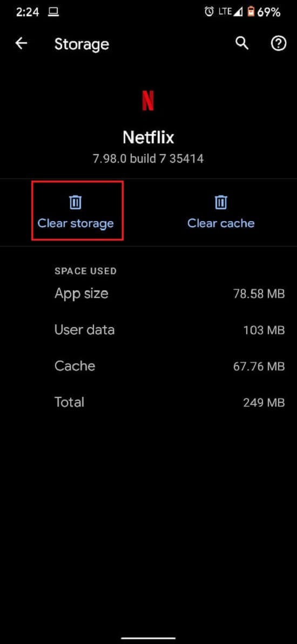Tap the Netflix app name
Screen dimensions: 297x644
148,137
